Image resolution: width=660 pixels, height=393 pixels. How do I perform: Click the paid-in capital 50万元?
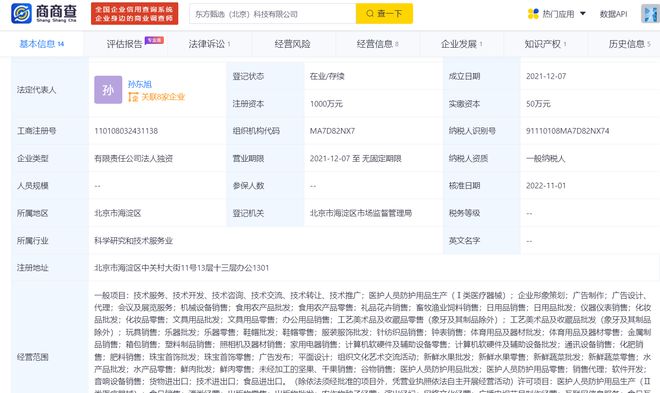point(538,104)
